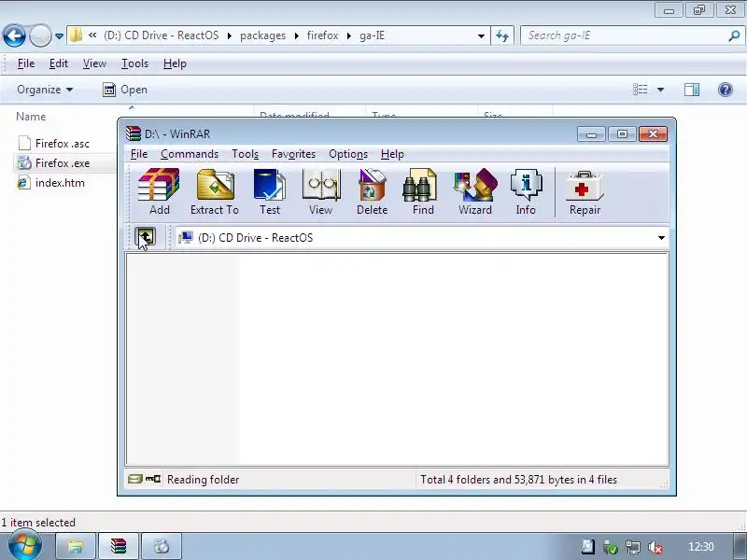Run the Test archive tool
This screenshot has height=560, width=747.
[270, 192]
